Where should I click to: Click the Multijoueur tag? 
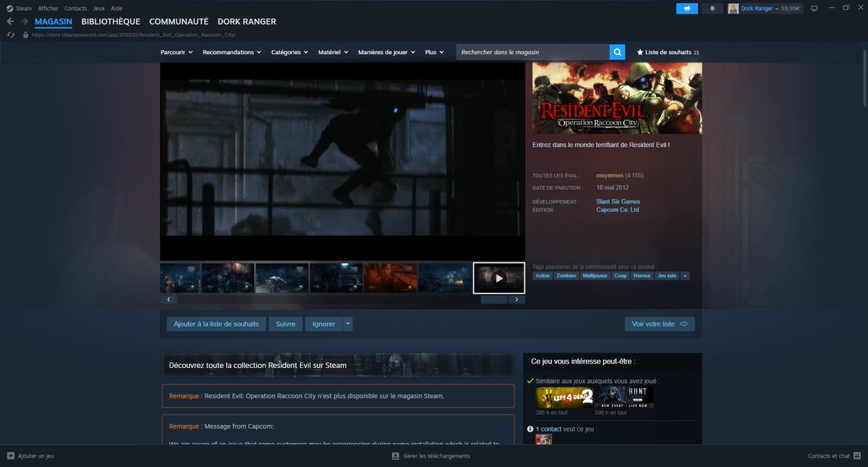pos(595,276)
